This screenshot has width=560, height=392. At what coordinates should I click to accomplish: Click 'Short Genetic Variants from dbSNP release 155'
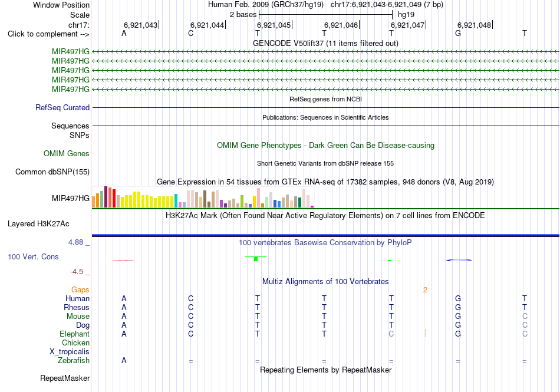pyautogui.click(x=325, y=163)
